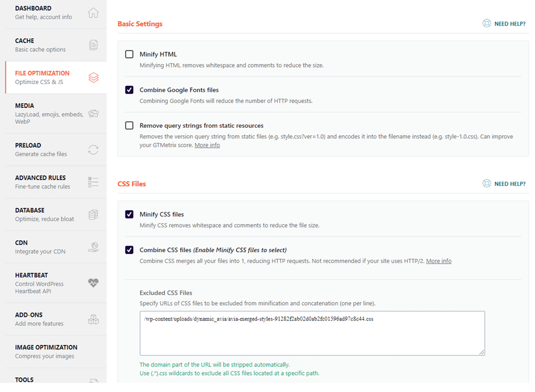This screenshot has height=392, width=535.
Task: Disable the Minify CSS files checkbox
Action: (x=129, y=214)
